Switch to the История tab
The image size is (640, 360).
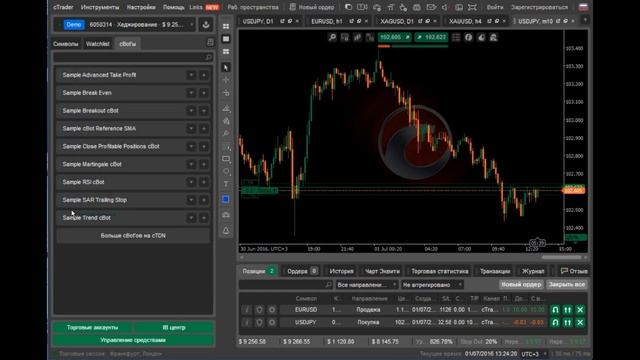(x=341, y=271)
